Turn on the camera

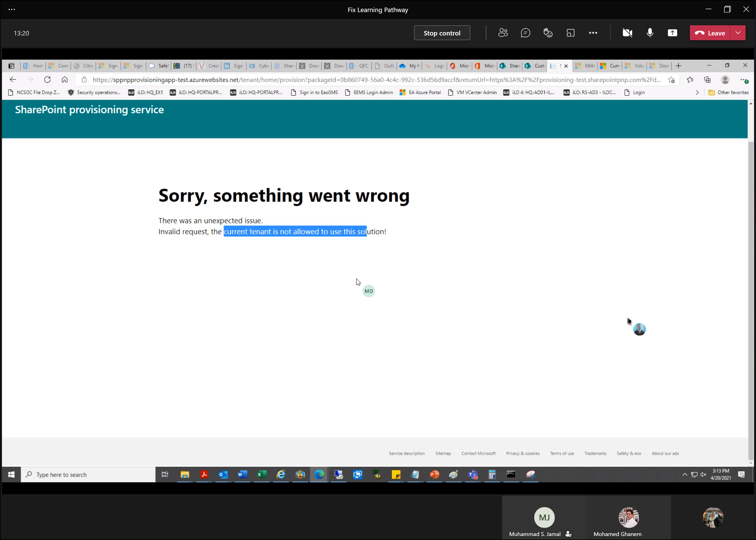pyautogui.click(x=627, y=33)
